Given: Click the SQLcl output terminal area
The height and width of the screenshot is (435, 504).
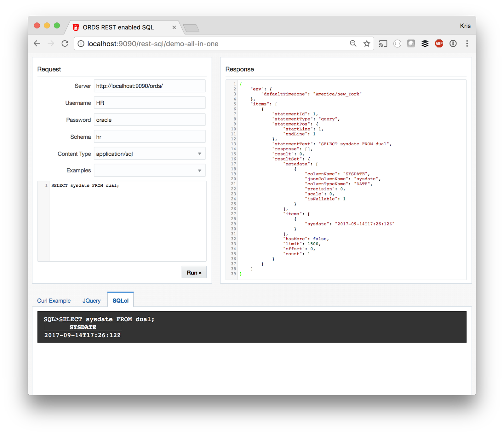Looking at the screenshot, I should coord(252,327).
